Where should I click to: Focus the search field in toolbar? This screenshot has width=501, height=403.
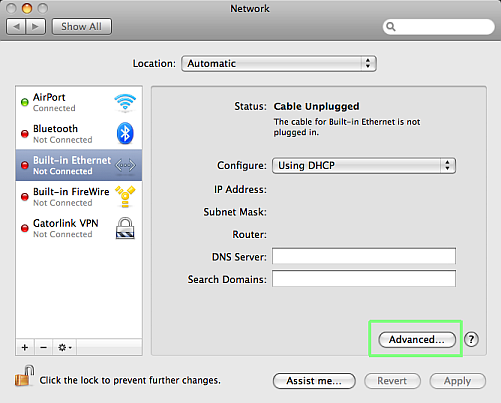[439, 26]
